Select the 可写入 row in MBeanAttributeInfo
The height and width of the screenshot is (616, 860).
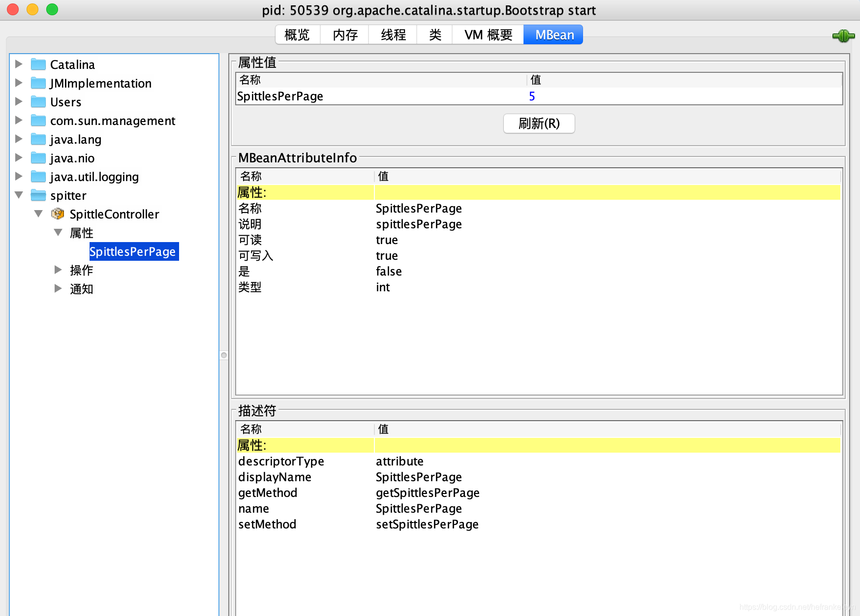click(539, 256)
